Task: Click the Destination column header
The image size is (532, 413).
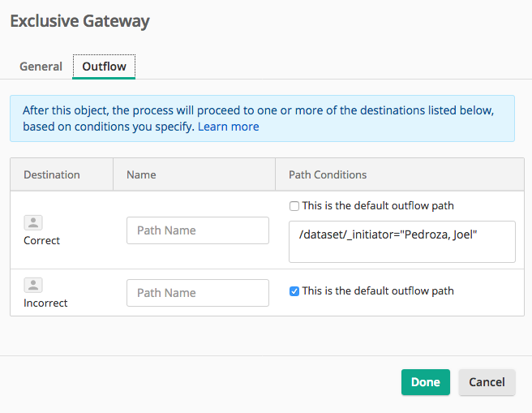Action: coord(52,174)
